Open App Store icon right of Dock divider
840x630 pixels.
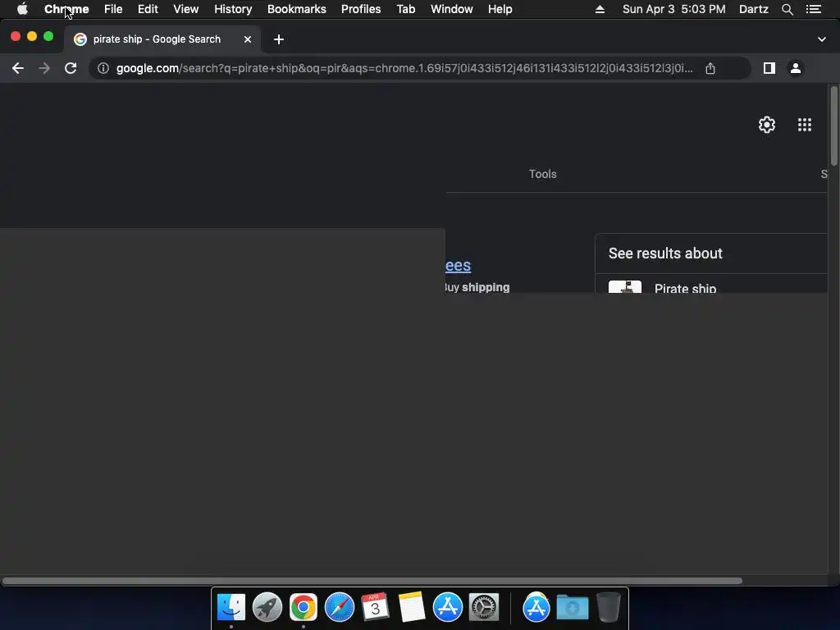click(x=536, y=607)
